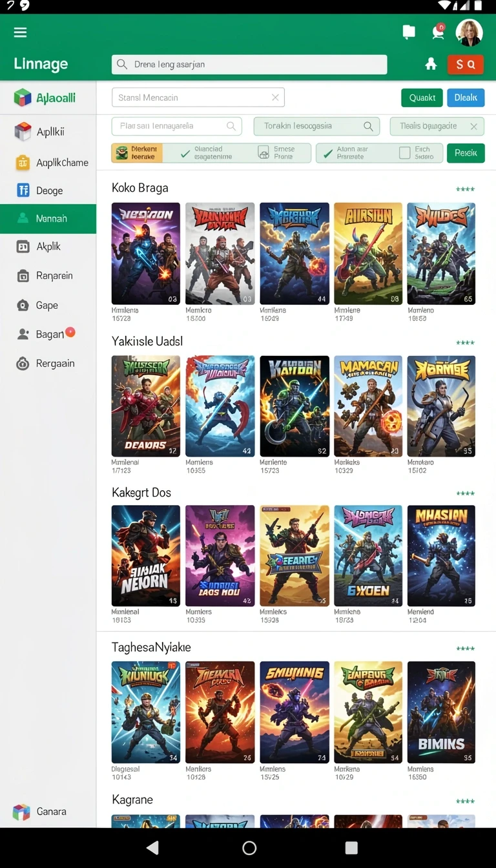Click the home icon in header
The width and height of the screenshot is (496, 868).
pyautogui.click(x=431, y=64)
